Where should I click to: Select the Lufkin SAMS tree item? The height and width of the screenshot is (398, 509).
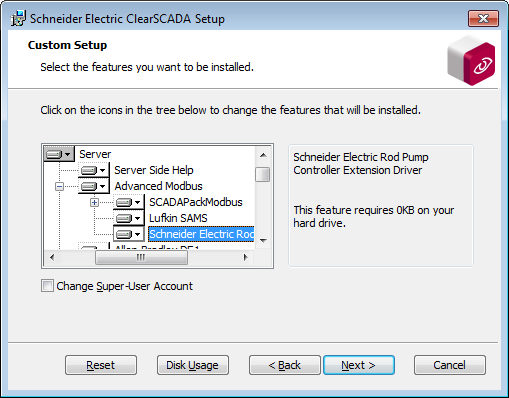(178, 218)
